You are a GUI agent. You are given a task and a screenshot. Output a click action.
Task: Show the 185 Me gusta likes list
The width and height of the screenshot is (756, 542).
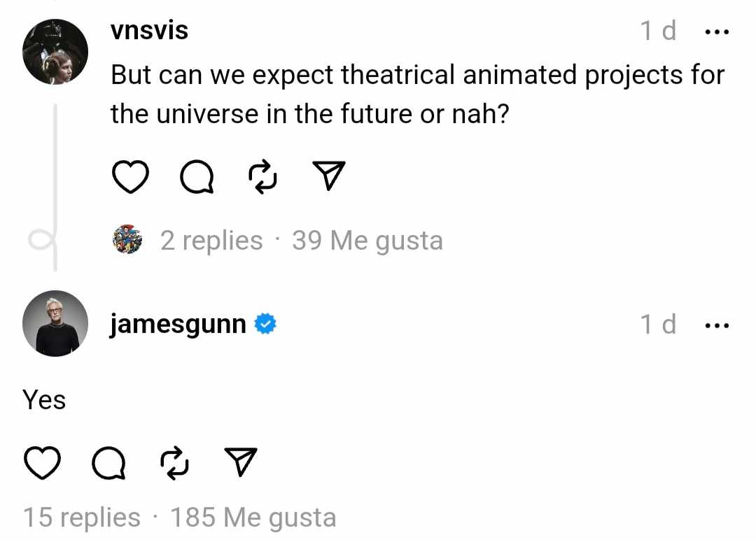coord(253,517)
